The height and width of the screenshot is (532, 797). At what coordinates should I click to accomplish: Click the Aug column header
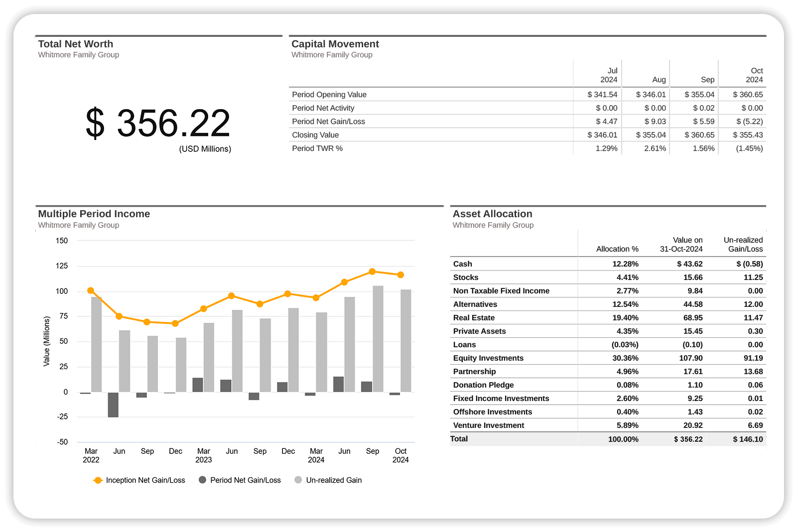tap(659, 80)
